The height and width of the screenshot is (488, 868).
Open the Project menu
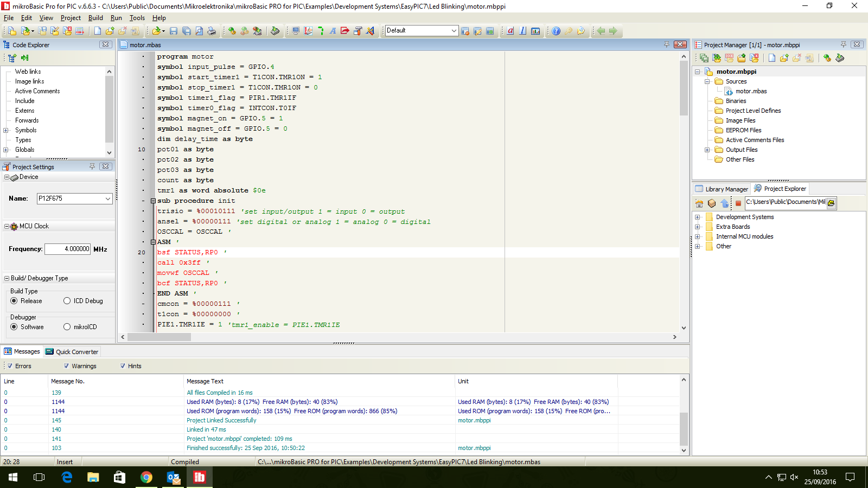[71, 18]
